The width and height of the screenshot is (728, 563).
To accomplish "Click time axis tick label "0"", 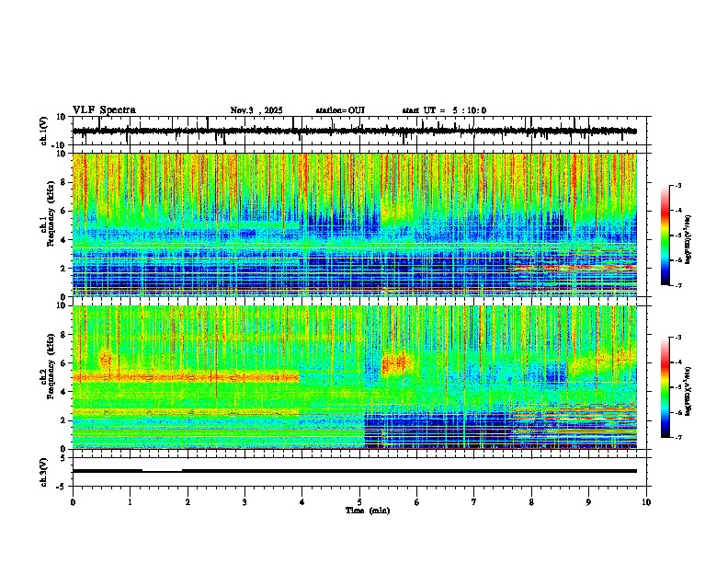I will [73, 502].
